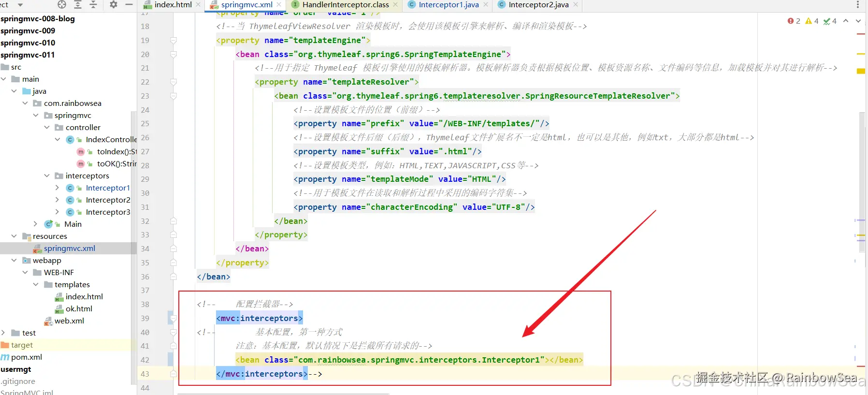Close the HandlerInterceptor.class tab
Screen dimensions: 868x395
tap(395, 5)
